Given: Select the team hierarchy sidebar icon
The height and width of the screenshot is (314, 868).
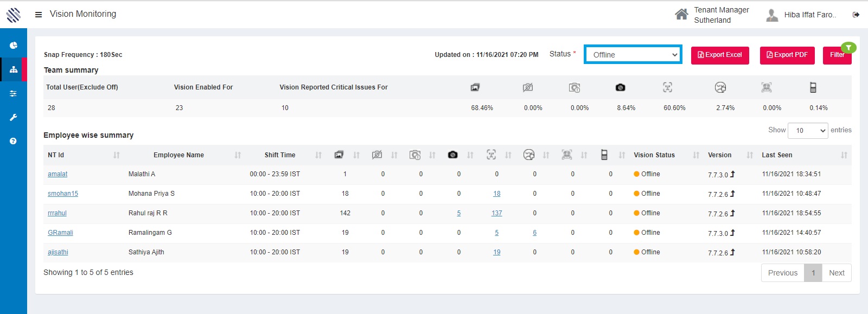Looking at the screenshot, I should tap(14, 69).
